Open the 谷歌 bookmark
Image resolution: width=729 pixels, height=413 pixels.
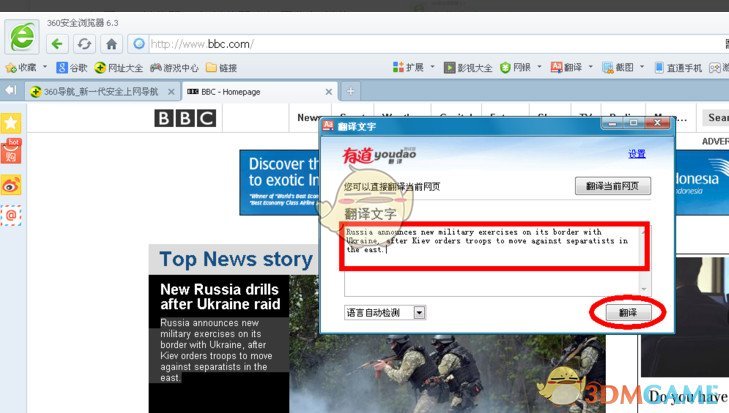(x=72, y=68)
